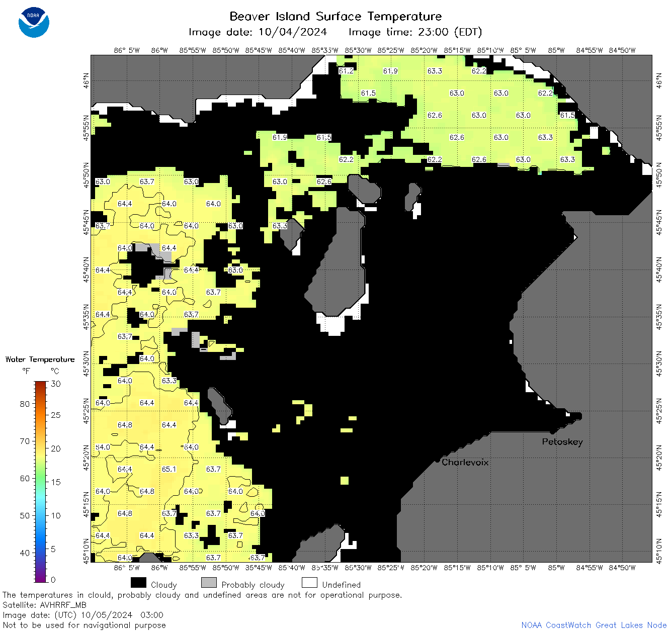Click 45°30'N on the left latitude axis
672x633 pixels.
[86, 364]
